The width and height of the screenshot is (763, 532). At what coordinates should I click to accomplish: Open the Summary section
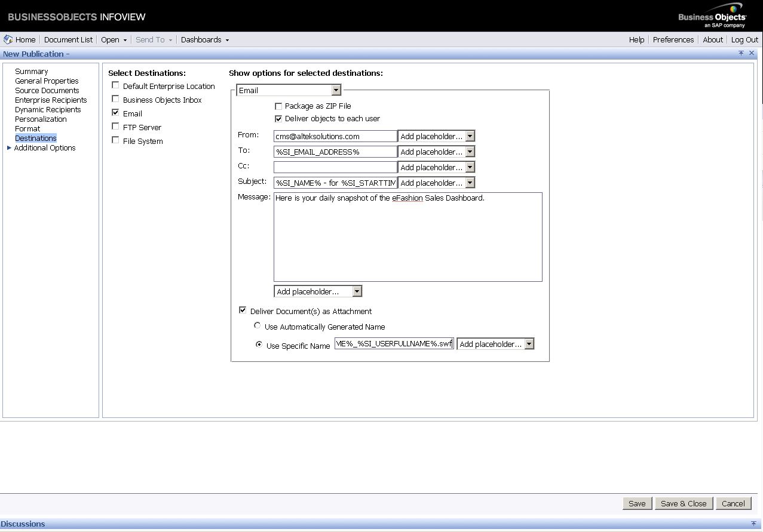[x=31, y=71]
